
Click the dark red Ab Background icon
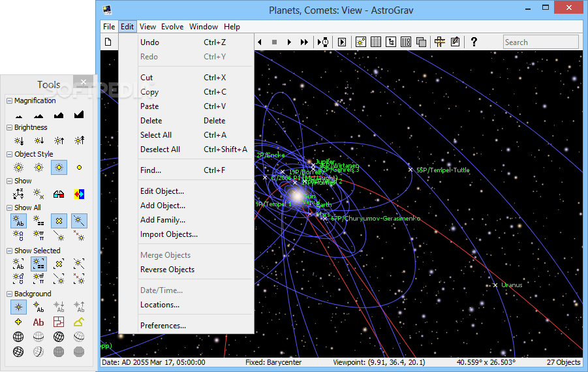[39, 322]
